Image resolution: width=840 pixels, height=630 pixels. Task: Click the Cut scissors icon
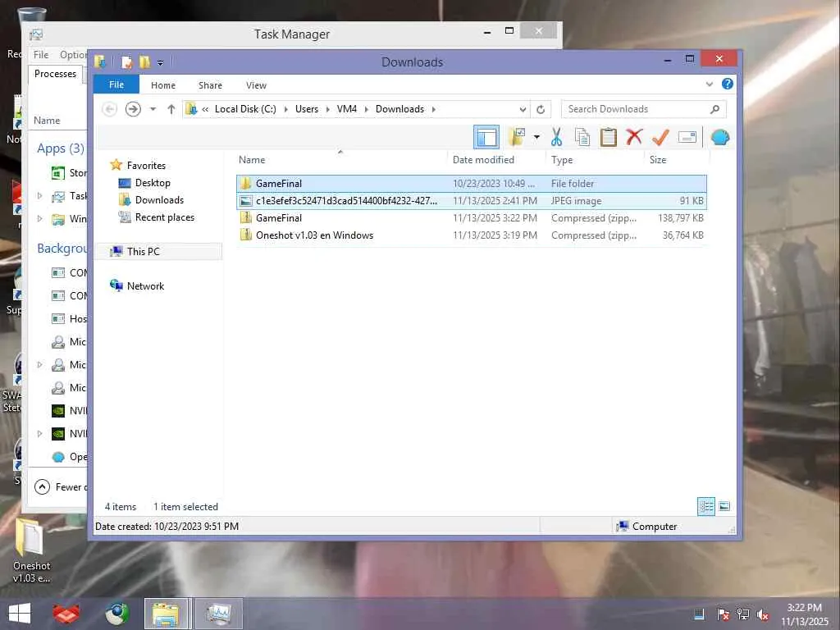(x=557, y=137)
